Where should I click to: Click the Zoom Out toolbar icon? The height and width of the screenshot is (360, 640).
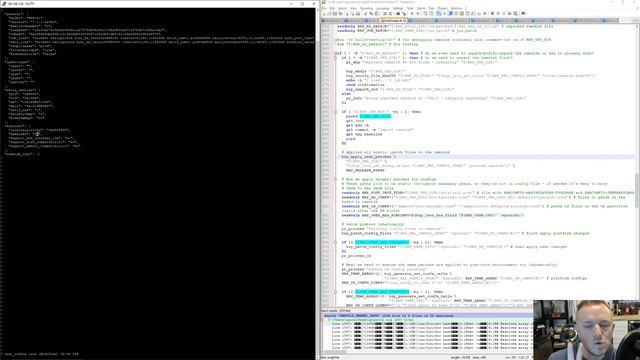coord(418,13)
